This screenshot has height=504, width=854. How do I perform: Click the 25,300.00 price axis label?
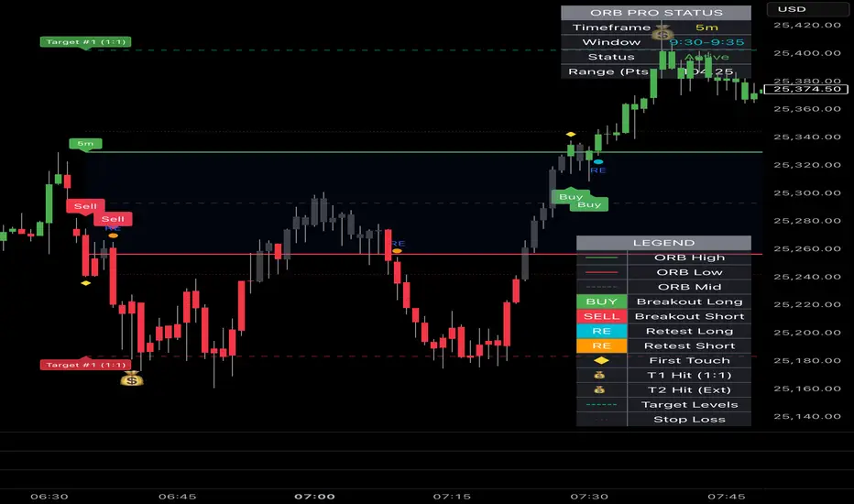(x=806, y=192)
